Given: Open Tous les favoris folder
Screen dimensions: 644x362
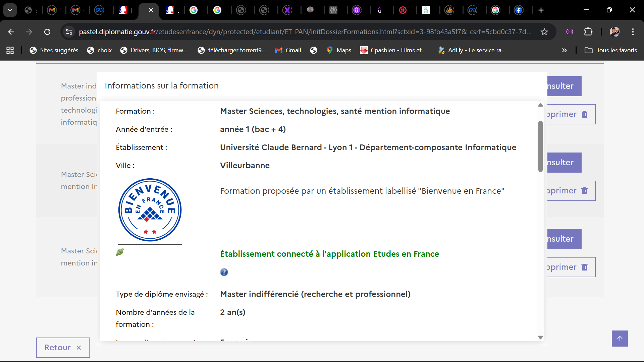Looking at the screenshot, I should [610, 50].
